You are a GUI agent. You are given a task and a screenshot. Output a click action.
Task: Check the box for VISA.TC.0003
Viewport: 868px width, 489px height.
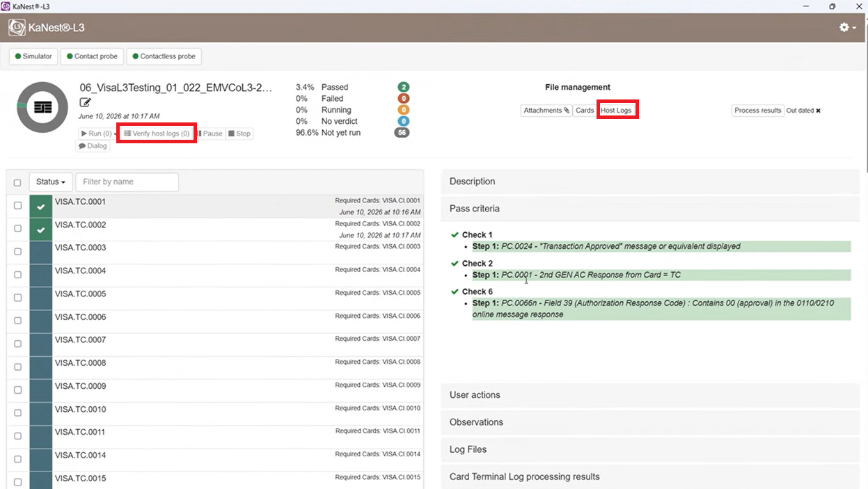17,252
